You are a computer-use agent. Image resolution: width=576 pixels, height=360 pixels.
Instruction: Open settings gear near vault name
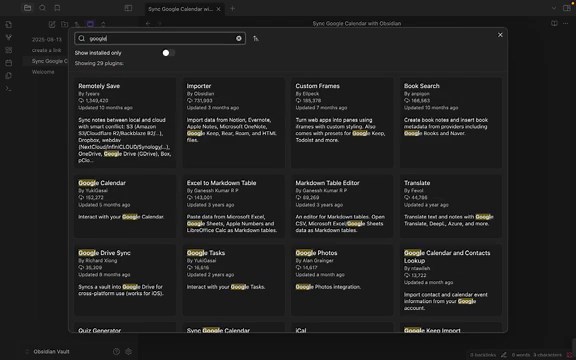click(128, 352)
